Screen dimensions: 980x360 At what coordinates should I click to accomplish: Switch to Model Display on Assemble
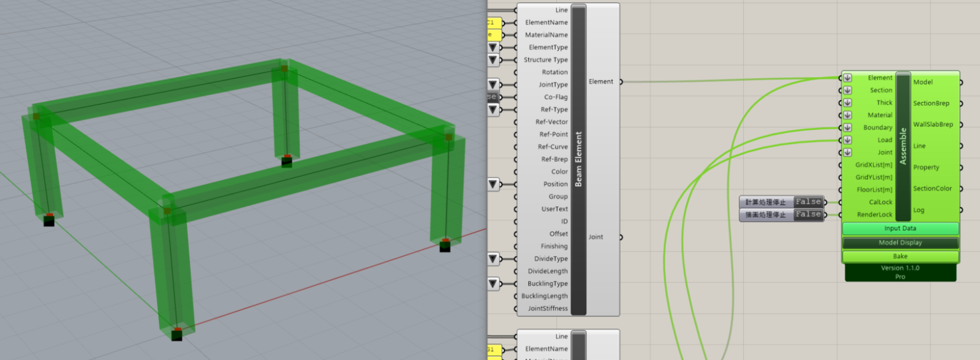900,243
